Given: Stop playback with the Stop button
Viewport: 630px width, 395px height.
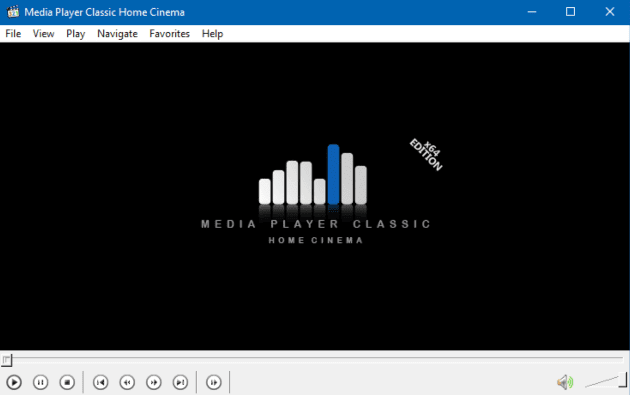Looking at the screenshot, I should (67, 382).
